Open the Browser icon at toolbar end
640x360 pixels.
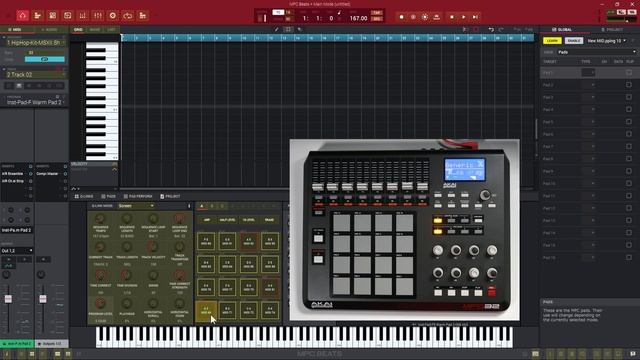[143, 16]
